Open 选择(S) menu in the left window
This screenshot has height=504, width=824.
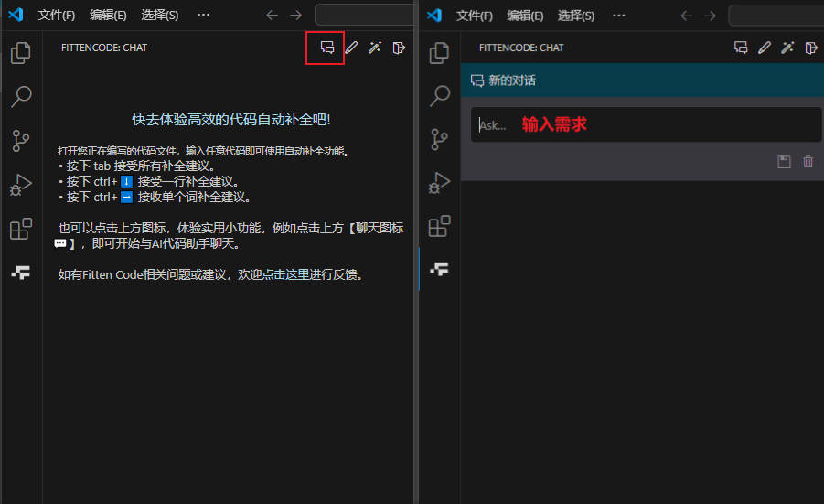click(x=160, y=16)
